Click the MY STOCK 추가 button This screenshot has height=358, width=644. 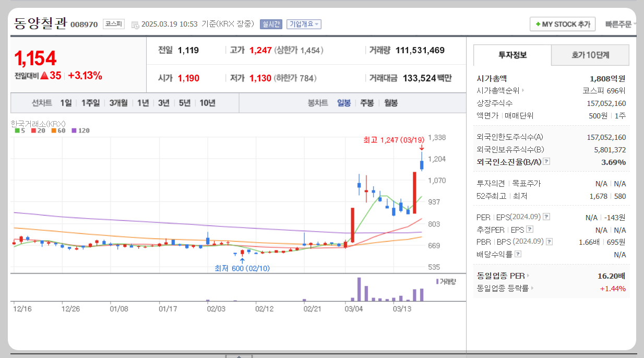[x=563, y=24]
